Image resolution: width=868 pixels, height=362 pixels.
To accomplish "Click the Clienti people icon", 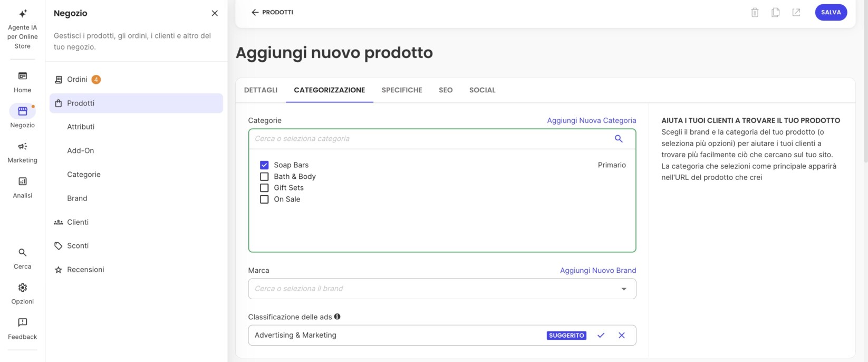I will 59,222.
